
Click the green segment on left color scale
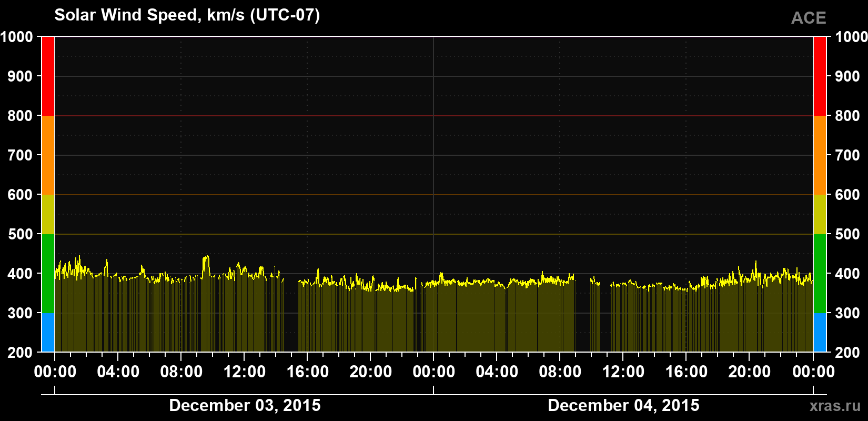point(48,274)
